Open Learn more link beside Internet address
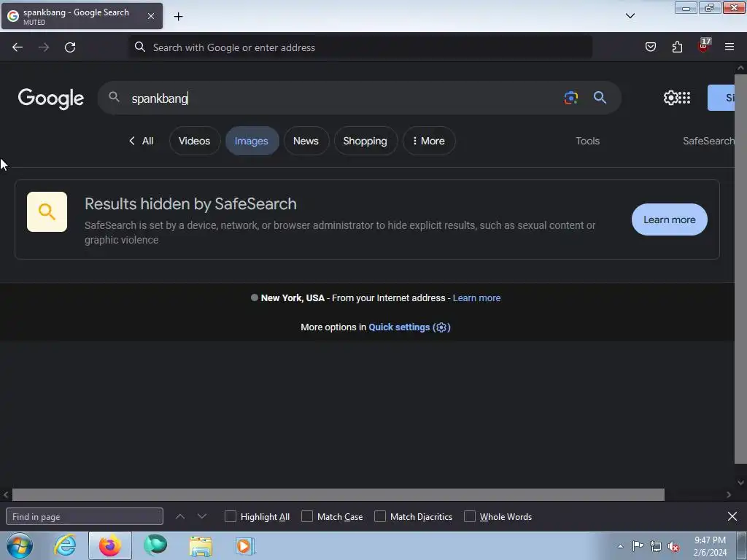 coord(476,298)
